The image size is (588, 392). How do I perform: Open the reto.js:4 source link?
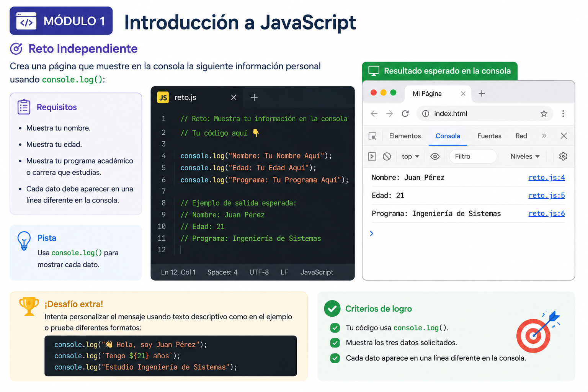(547, 177)
